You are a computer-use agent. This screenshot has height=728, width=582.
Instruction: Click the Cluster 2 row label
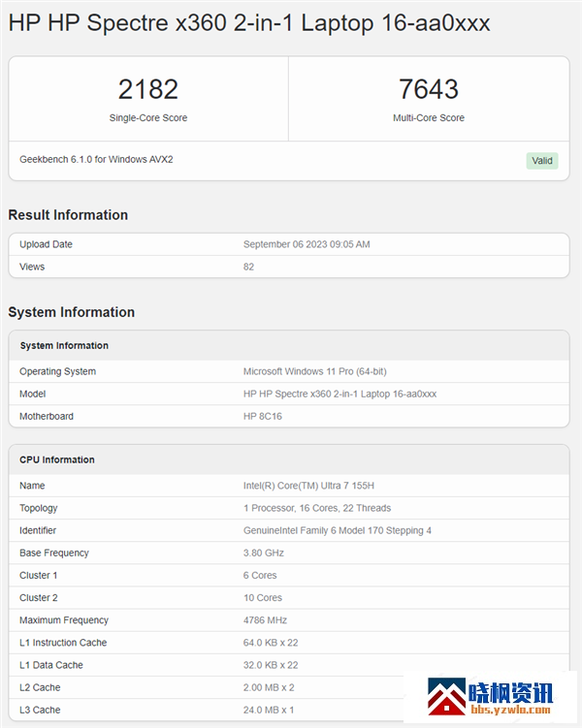tap(39, 597)
